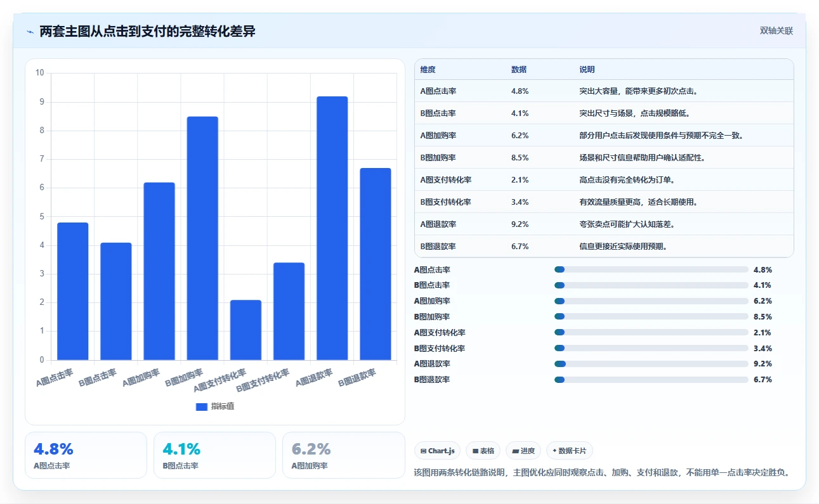Viewport: 819px width, 504px height.
Task: Click description 信息更接近实际使用预期。
Action: [x=623, y=247]
